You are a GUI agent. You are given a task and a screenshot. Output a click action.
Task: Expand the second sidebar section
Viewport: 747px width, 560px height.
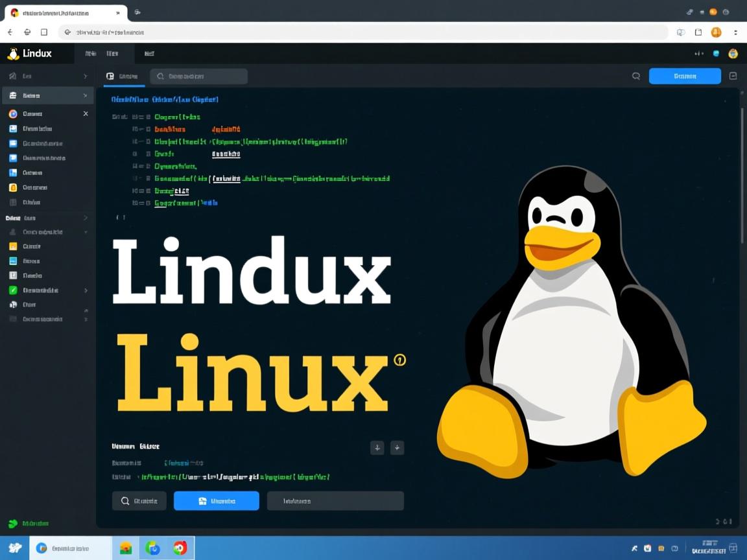pyautogui.click(x=84, y=95)
